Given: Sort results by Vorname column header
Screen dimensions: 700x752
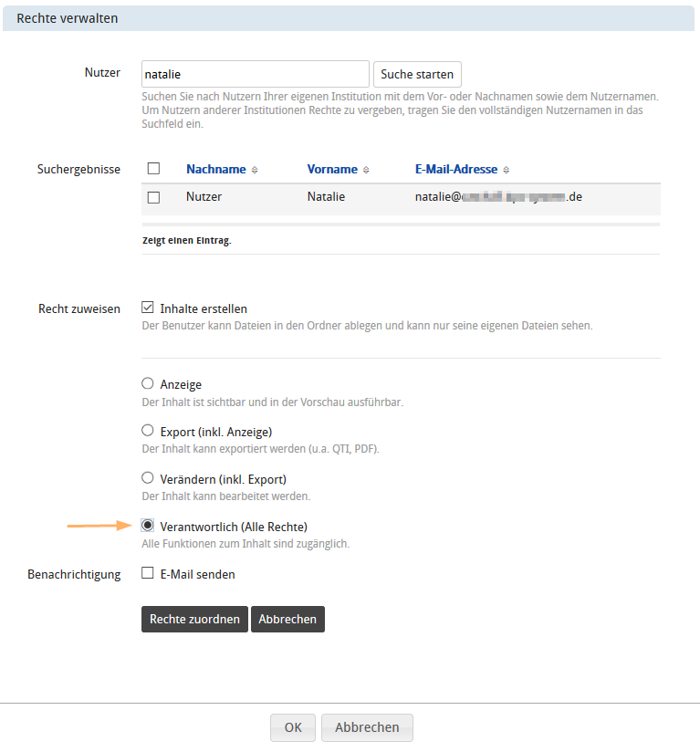Looking at the screenshot, I should click(332, 170).
